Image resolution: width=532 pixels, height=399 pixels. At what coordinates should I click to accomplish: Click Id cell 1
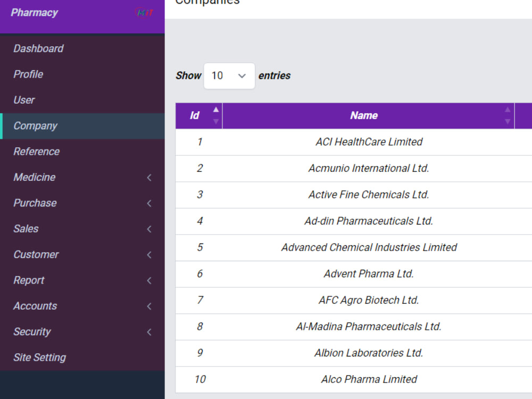199,142
